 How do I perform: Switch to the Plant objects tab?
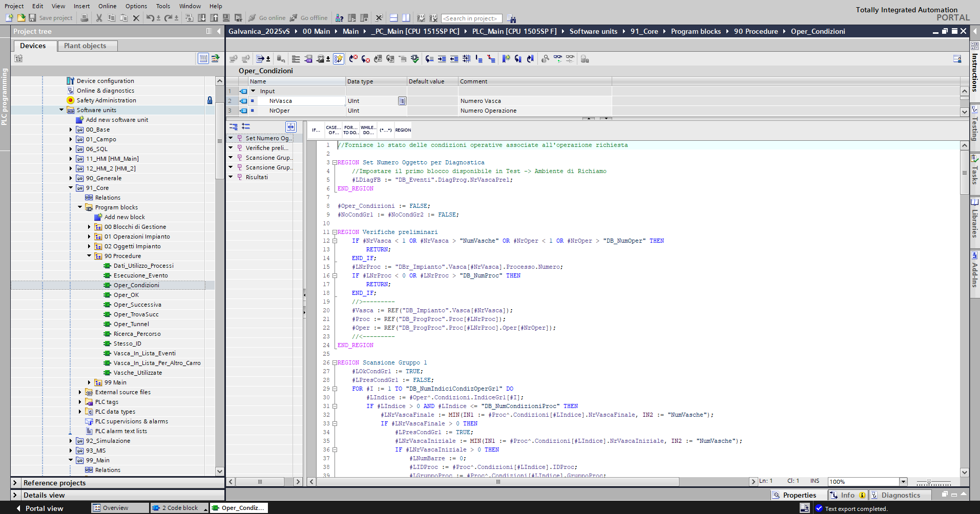tap(85, 46)
